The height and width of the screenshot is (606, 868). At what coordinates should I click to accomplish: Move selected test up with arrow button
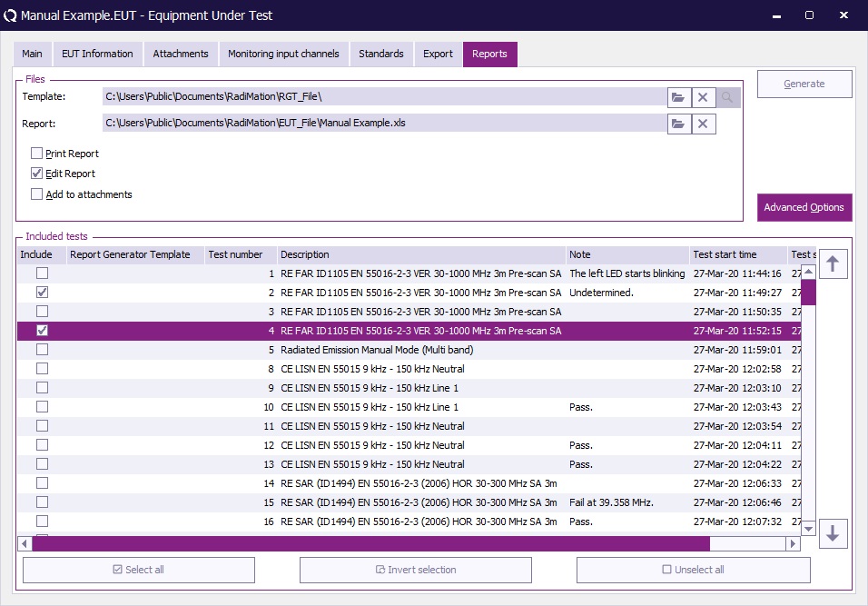click(833, 265)
